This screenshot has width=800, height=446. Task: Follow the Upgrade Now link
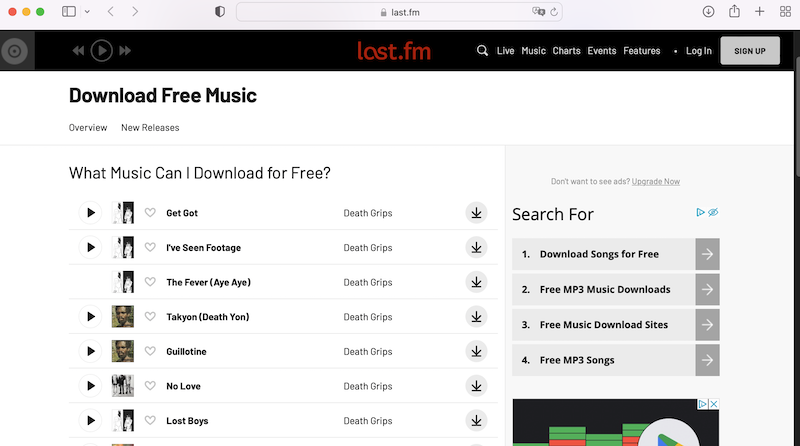[655, 181]
